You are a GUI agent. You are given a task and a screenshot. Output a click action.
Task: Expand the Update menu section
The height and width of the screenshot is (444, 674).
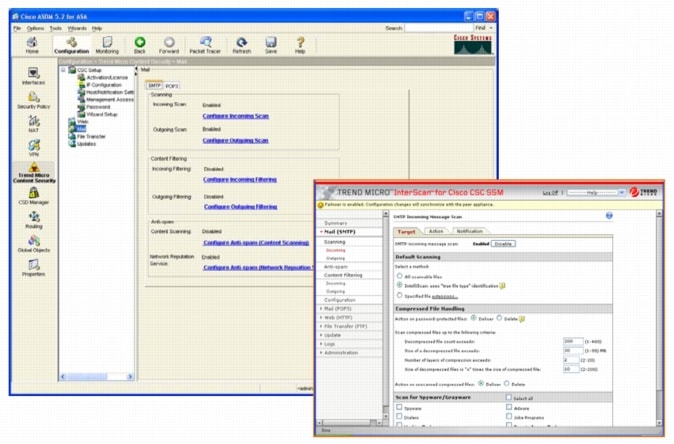pyautogui.click(x=321, y=335)
